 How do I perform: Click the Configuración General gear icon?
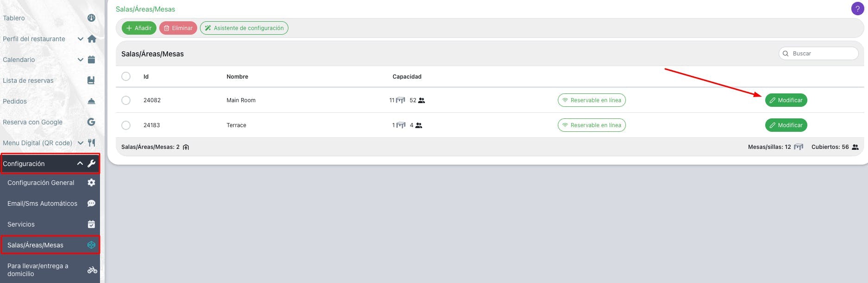[x=91, y=183]
